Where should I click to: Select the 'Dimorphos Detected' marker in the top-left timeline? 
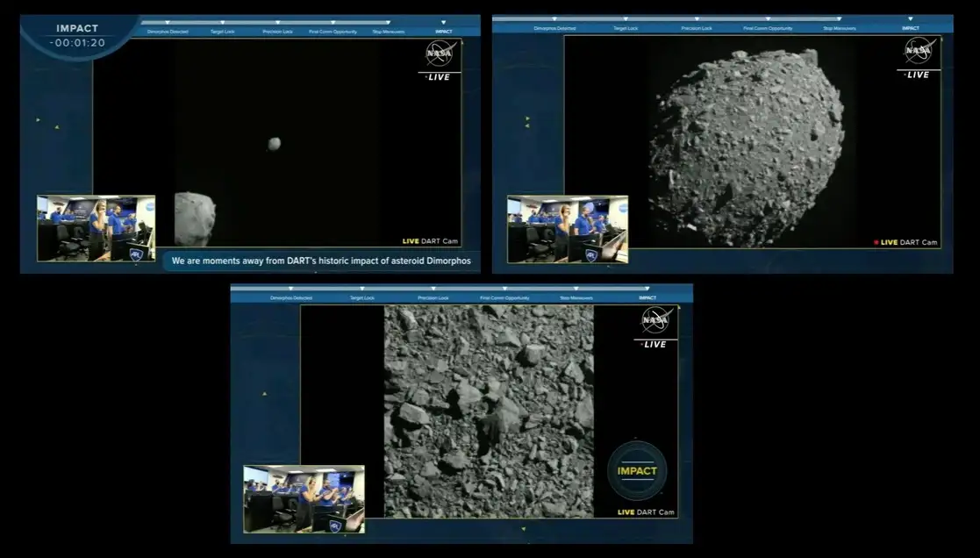click(x=167, y=32)
